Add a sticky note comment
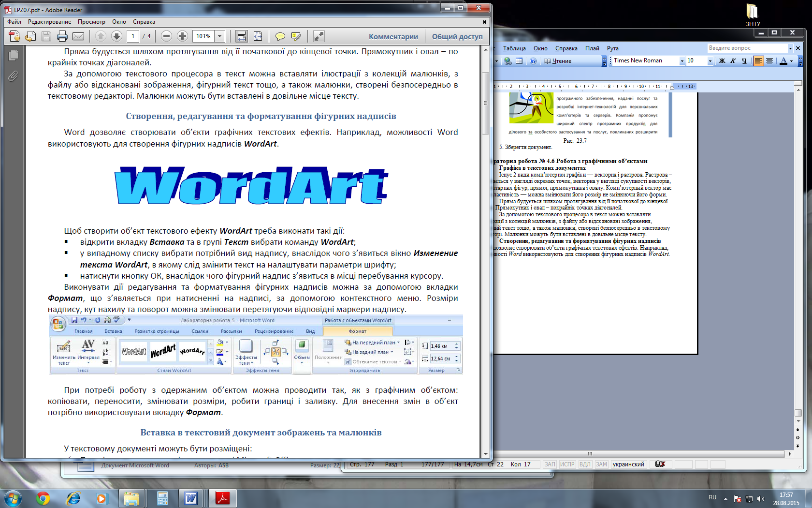The image size is (812, 508). click(280, 36)
